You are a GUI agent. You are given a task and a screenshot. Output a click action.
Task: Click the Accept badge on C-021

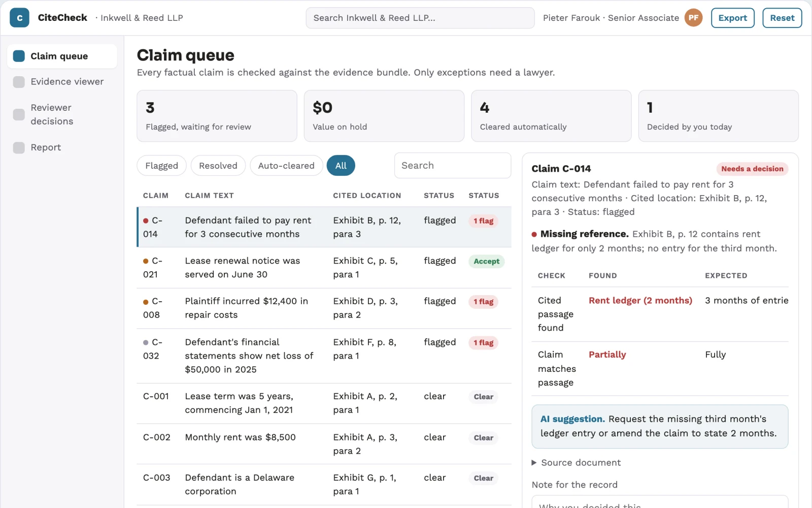pos(487,261)
